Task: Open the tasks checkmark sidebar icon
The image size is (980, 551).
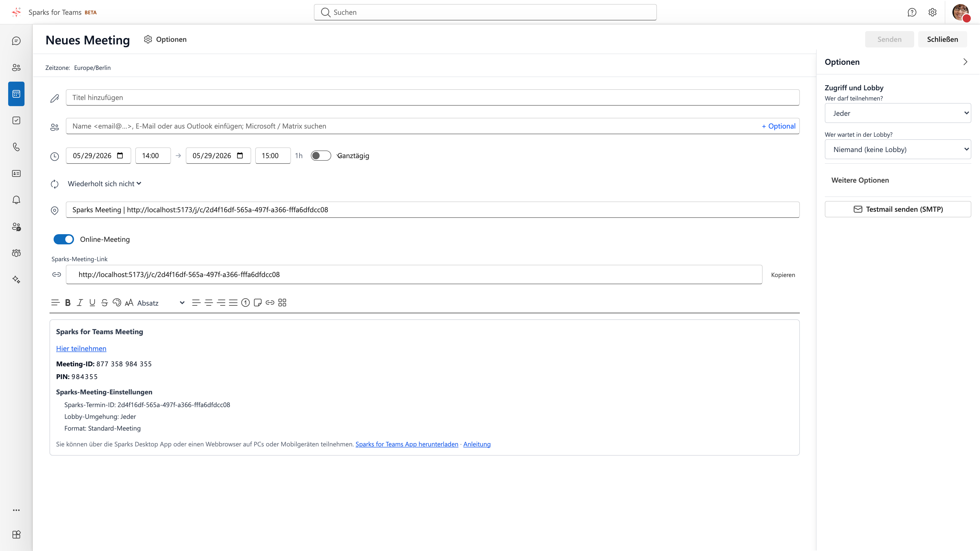Action: pos(16,121)
